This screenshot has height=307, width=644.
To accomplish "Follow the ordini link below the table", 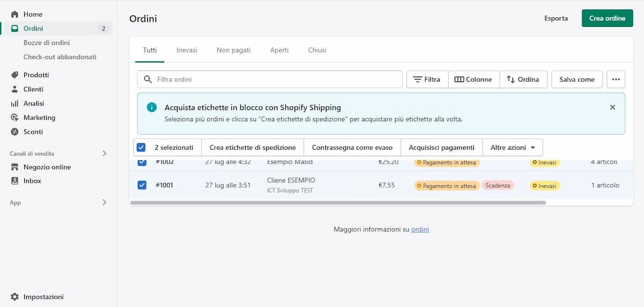I will [420, 229].
